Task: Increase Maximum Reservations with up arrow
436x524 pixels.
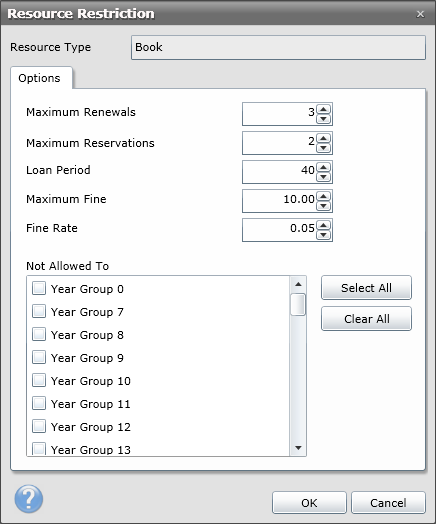Action: [x=323, y=138]
